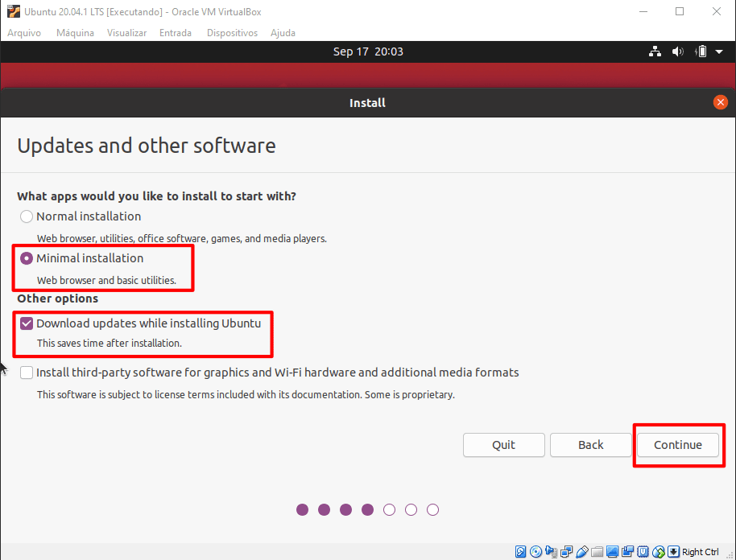Click 'This saves time after installation.' text
Image resolution: width=736 pixels, height=560 pixels.
point(110,344)
